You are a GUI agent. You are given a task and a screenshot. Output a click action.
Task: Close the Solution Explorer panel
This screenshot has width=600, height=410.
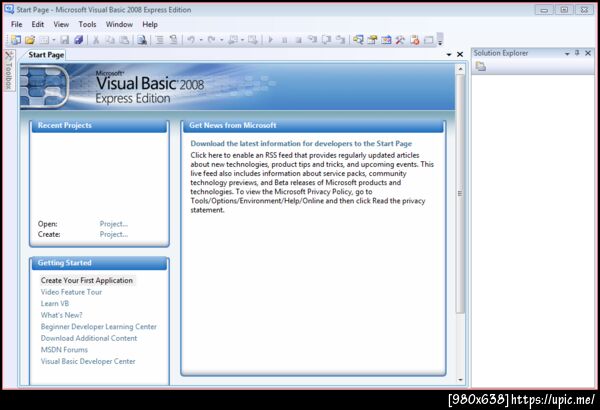tap(588, 53)
